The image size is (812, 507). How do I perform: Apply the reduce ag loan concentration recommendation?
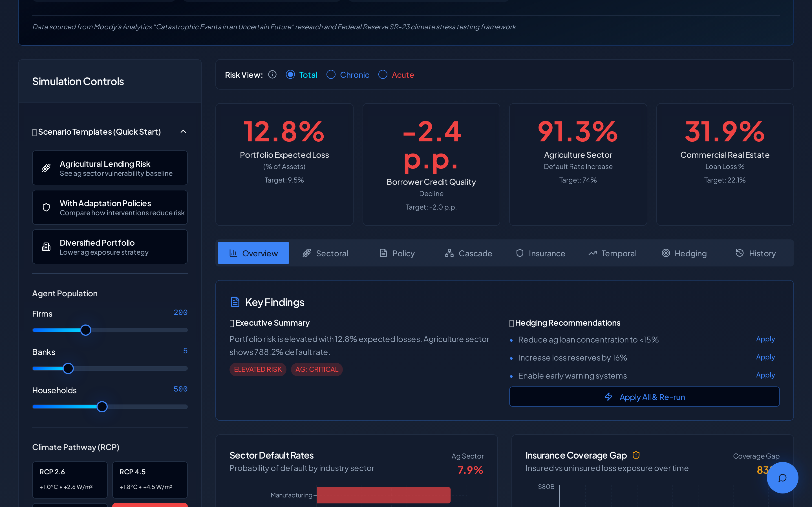pos(765,339)
